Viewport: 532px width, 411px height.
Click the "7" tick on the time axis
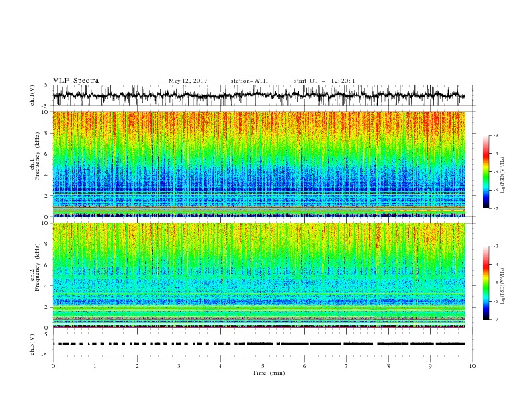point(347,366)
